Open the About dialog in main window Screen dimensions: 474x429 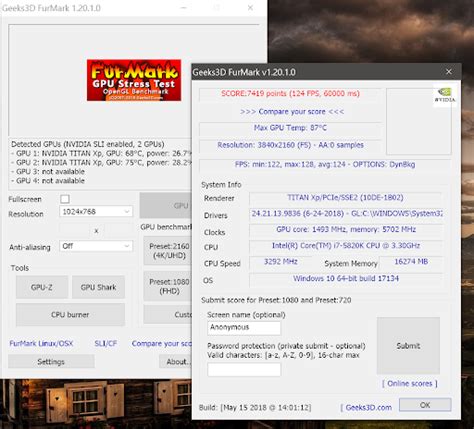point(176,362)
